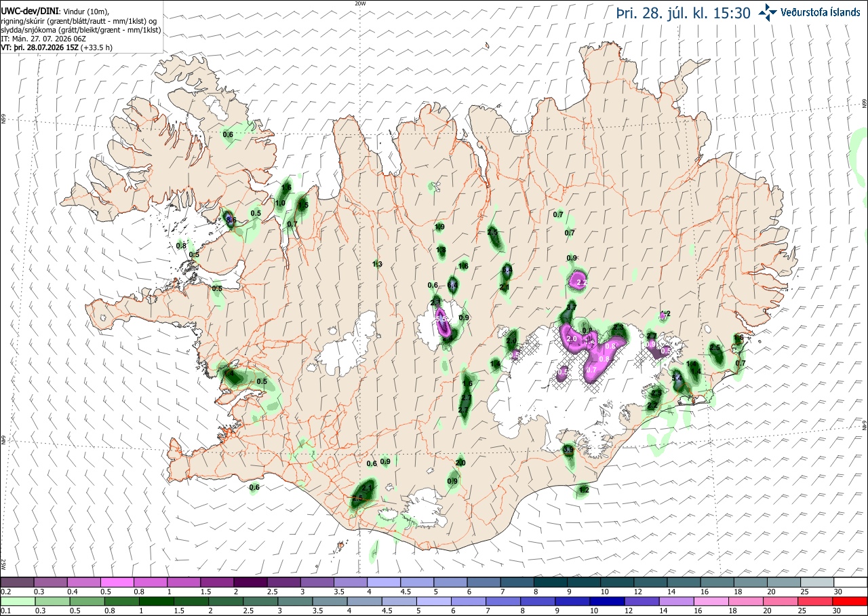The height and width of the screenshot is (616, 868).
Task: Click the '3.7' precipitation value label
Action: 571,307
